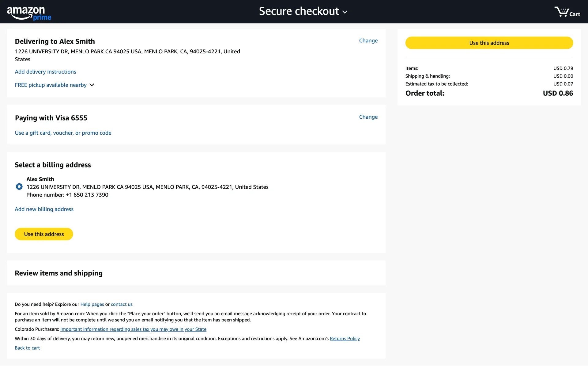588x368 pixels.
Task: Open the Returns Policy link
Action: pyautogui.click(x=345, y=339)
